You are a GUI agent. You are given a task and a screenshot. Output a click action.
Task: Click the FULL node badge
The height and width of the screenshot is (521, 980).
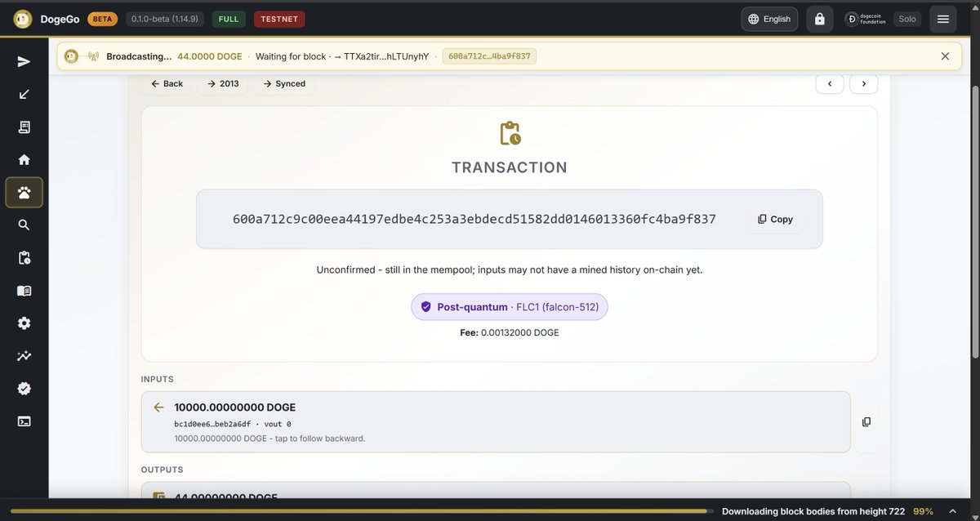[x=229, y=19]
